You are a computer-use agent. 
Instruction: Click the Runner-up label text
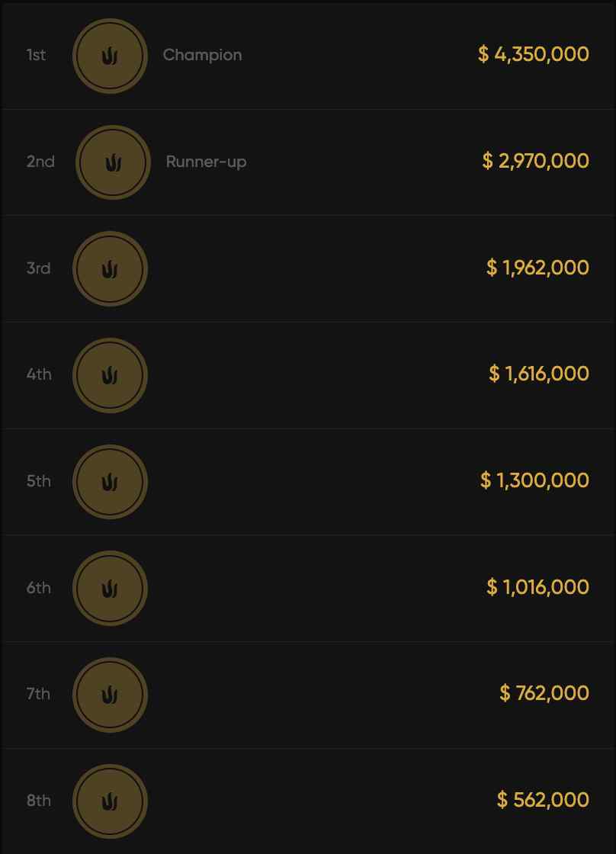[206, 162]
